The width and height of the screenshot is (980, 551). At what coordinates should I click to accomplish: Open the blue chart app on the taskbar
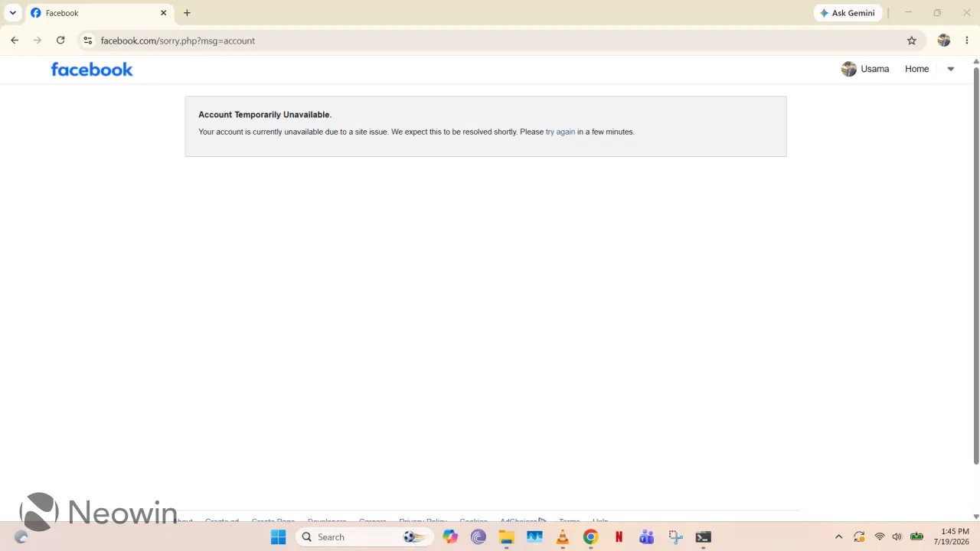click(534, 537)
